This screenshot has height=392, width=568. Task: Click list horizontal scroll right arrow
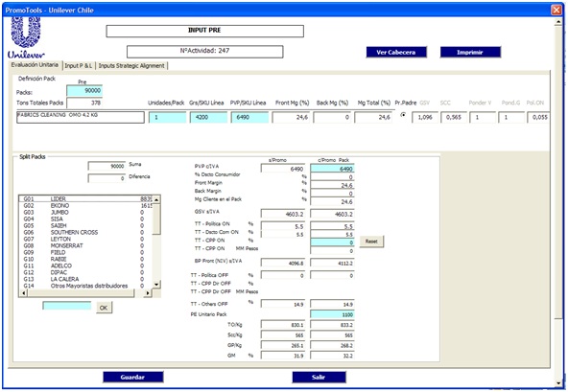click(x=148, y=293)
